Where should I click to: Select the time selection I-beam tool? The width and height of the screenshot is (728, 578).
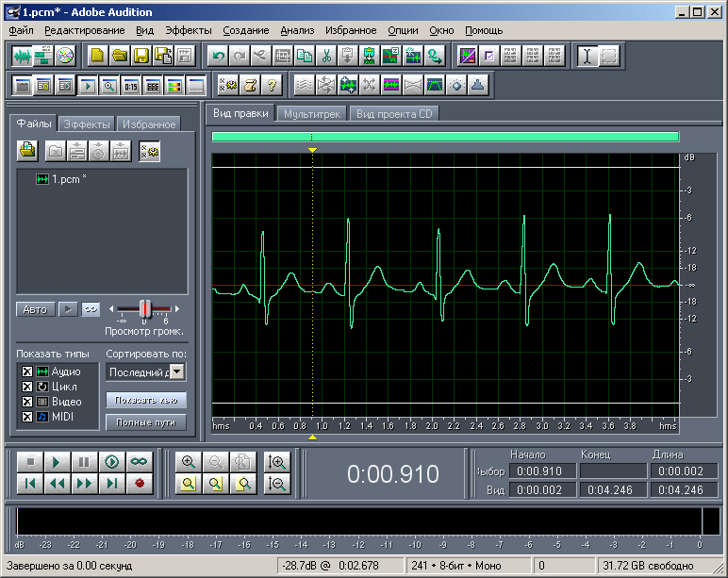click(587, 56)
